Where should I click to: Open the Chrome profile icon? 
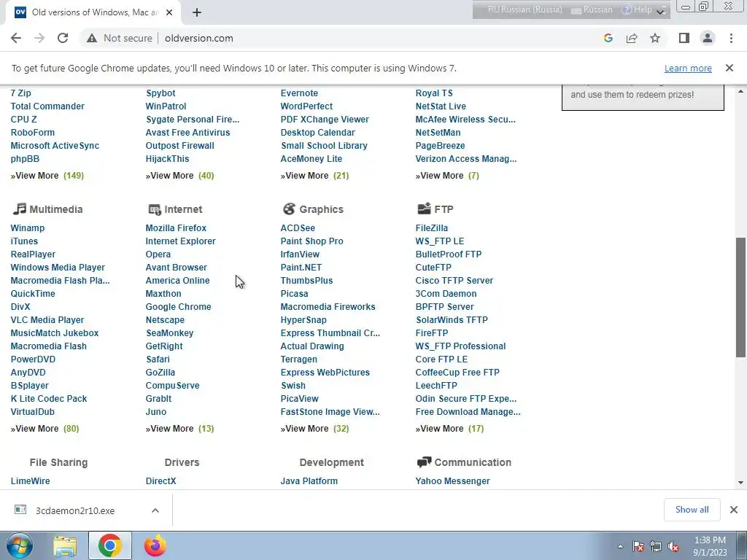coord(708,38)
